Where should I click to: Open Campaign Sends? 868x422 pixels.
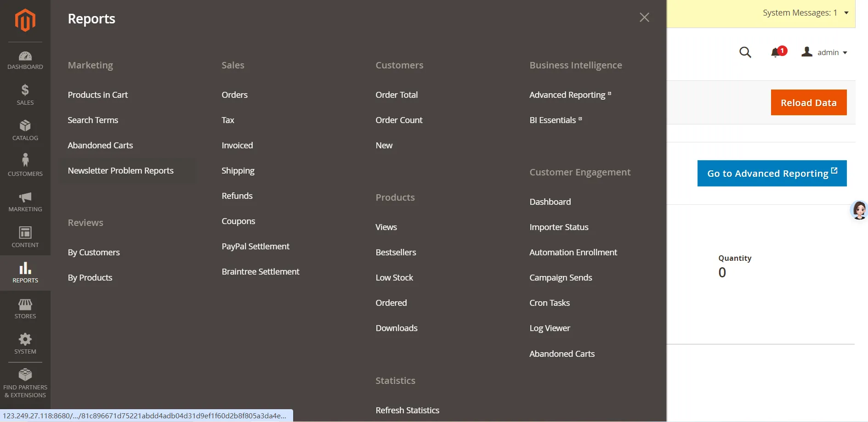[x=561, y=278]
